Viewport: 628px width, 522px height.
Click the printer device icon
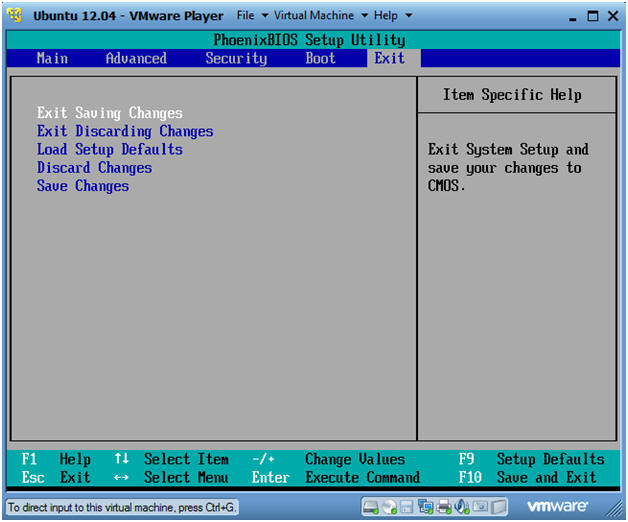[x=444, y=507]
